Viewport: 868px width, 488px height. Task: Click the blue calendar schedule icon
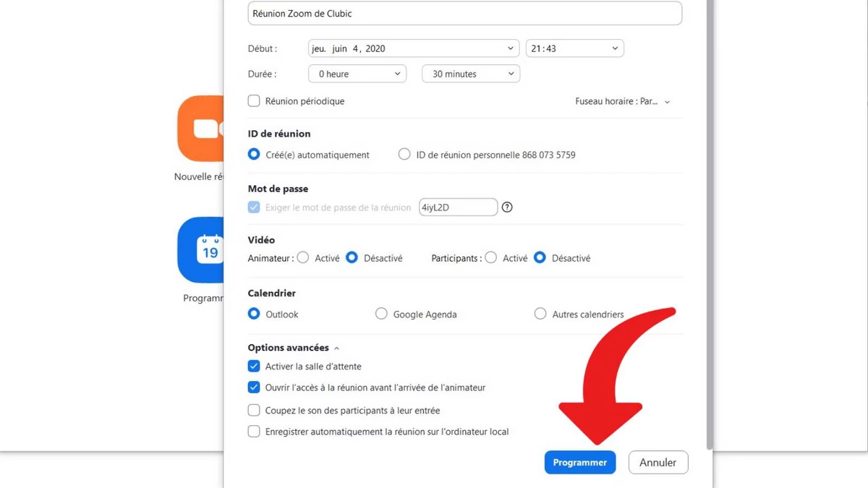(201, 250)
